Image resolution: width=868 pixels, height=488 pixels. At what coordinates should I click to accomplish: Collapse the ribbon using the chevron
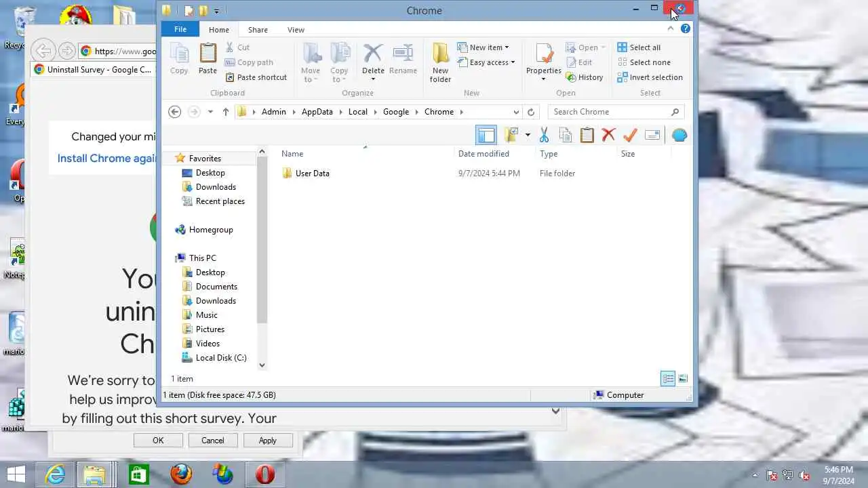671,29
